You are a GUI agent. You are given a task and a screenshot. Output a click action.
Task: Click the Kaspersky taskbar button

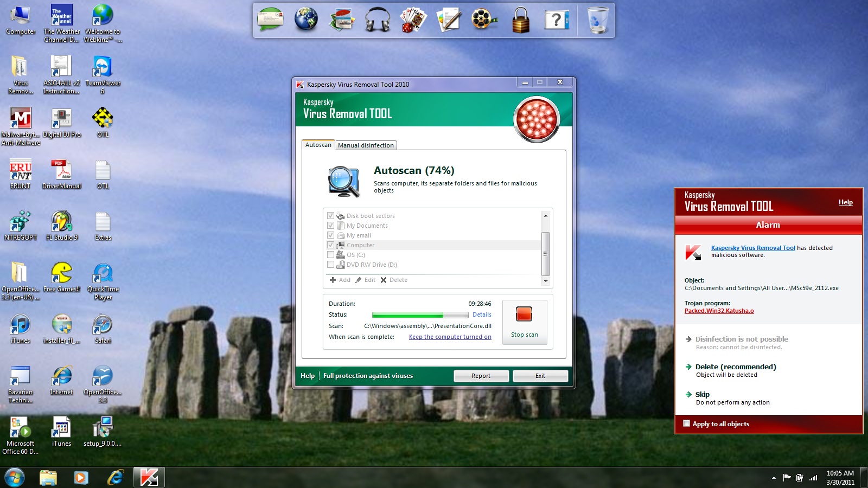149,478
